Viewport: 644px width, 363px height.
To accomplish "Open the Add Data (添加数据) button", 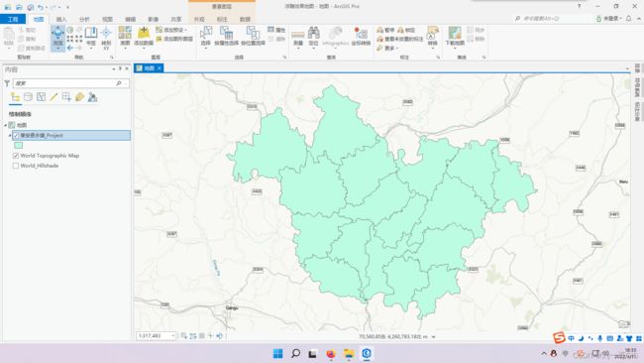I will (x=144, y=37).
